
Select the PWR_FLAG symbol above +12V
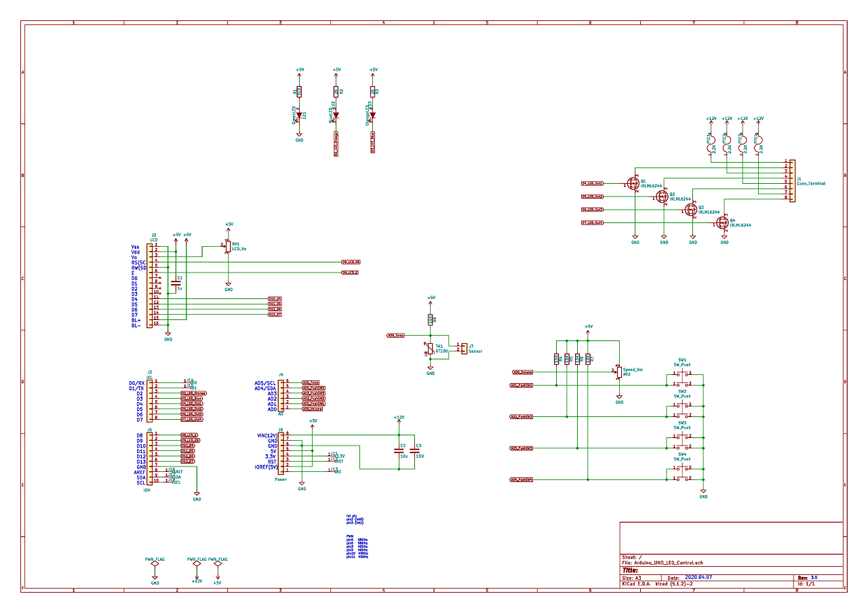tap(197, 564)
